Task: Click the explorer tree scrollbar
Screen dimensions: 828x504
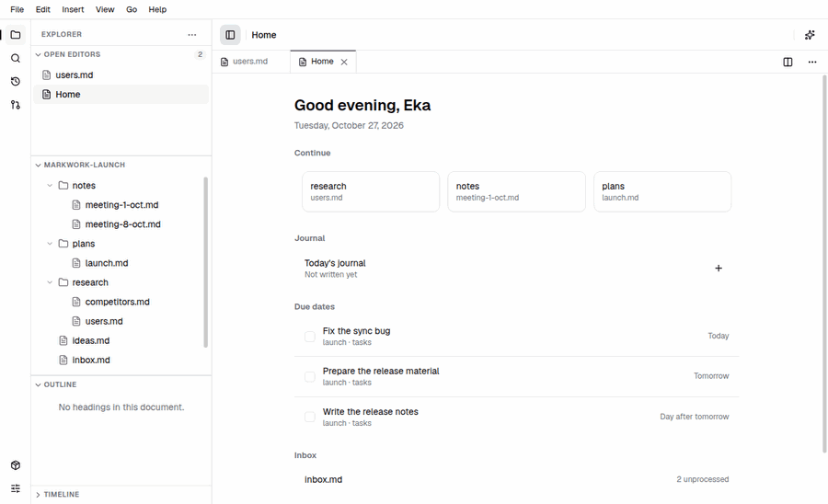Action: point(205,262)
